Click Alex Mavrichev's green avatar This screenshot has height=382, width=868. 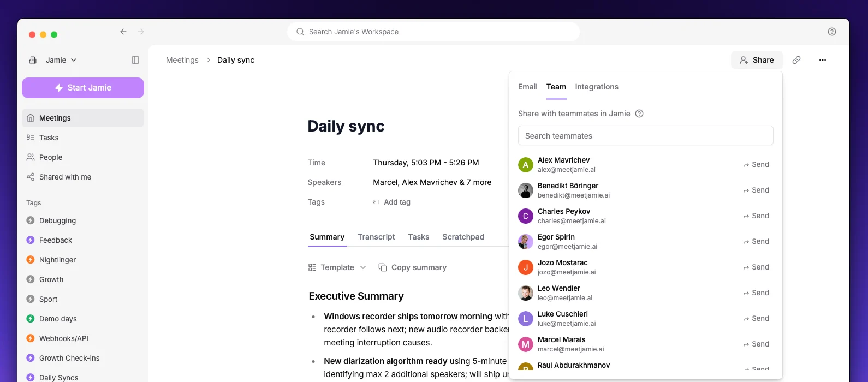coord(526,165)
